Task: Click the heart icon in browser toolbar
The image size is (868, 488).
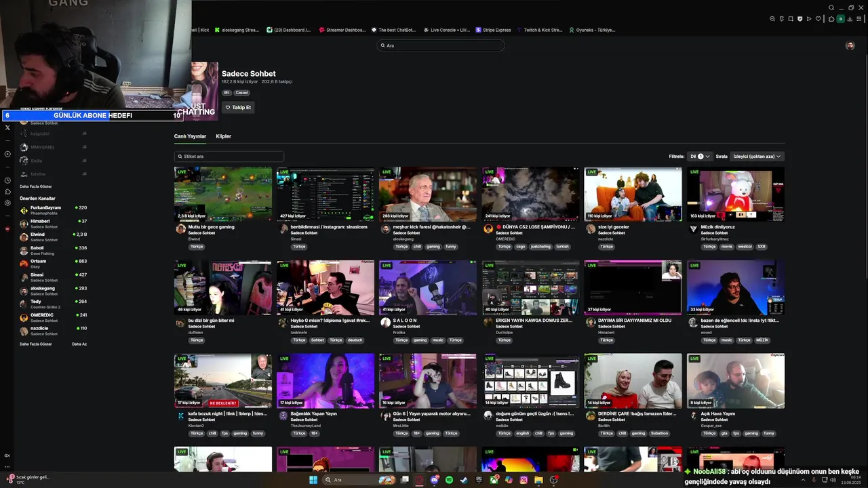Action: pyautogui.click(x=818, y=19)
